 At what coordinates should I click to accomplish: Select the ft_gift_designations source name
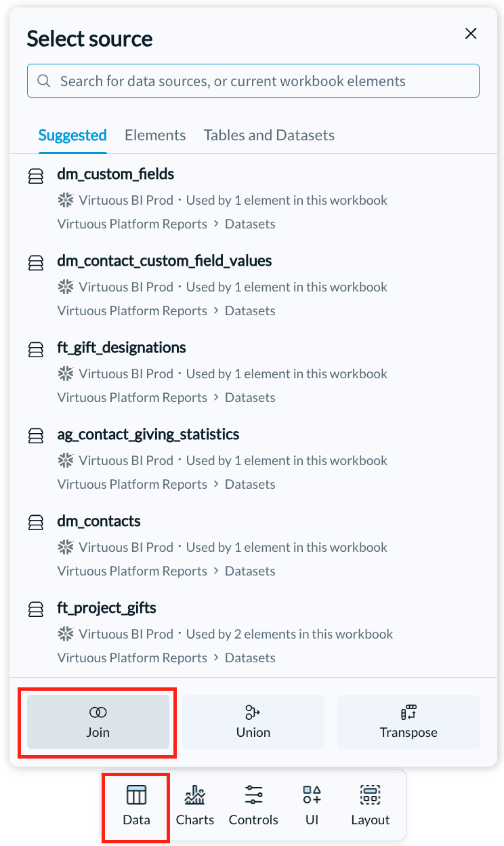pyautogui.click(x=121, y=348)
